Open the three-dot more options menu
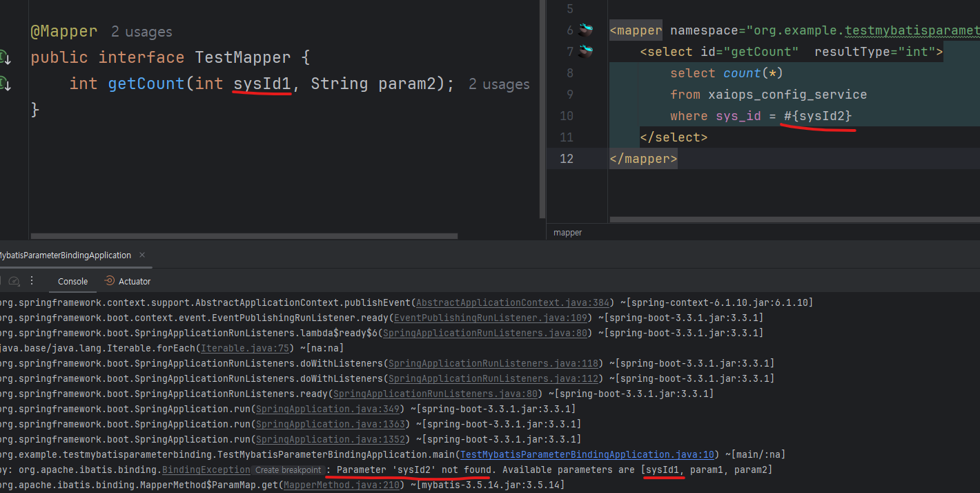This screenshot has width=980, height=493. (32, 281)
